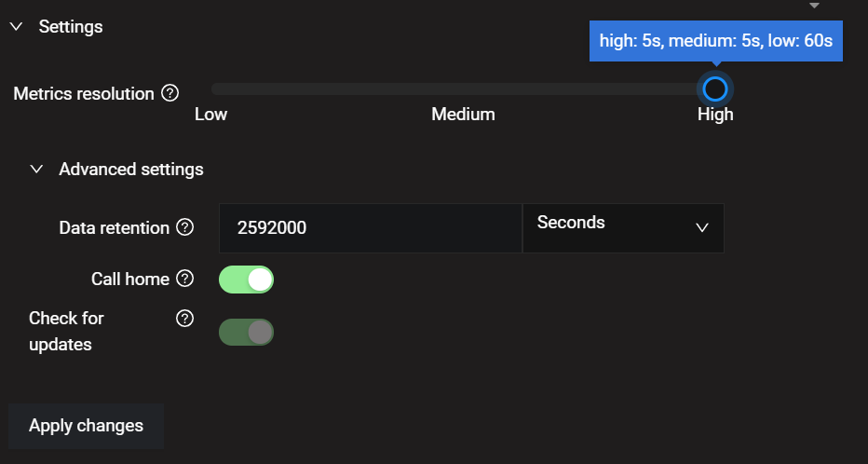Collapse the Settings section chevron
This screenshot has height=464, width=868.
click(16, 27)
